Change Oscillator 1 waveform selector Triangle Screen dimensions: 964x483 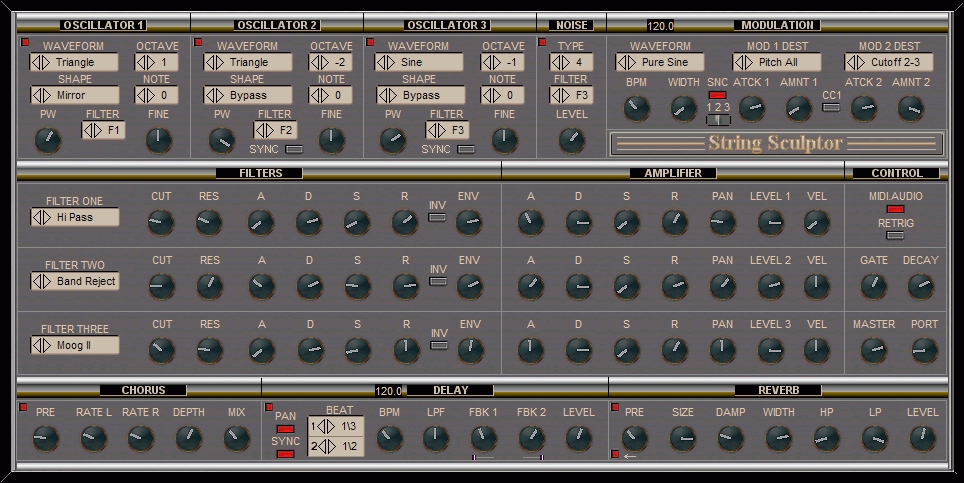tap(74, 62)
